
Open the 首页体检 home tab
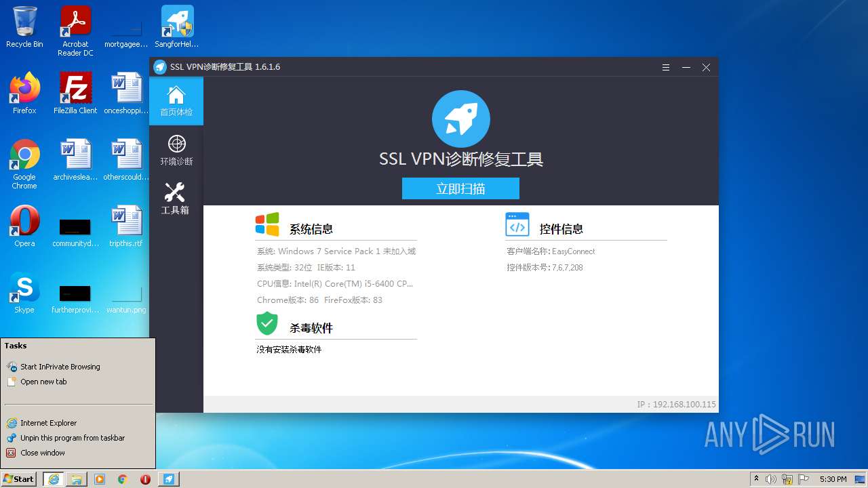pyautogui.click(x=176, y=101)
